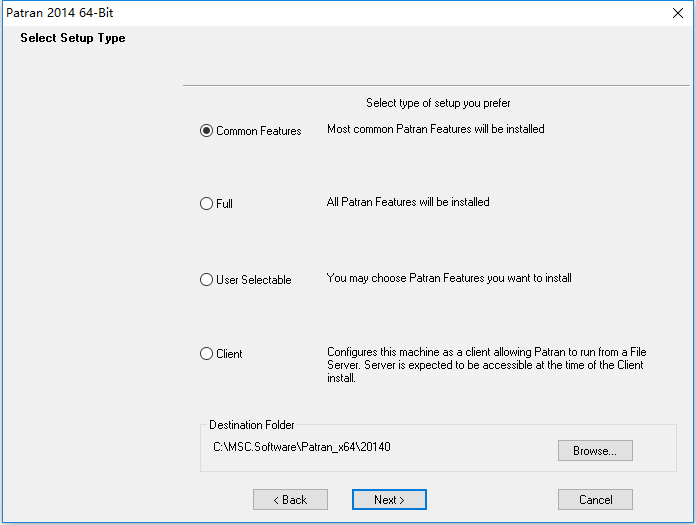Click the "Patran 2014 64-Bit" title bar
The height and width of the screenshot is (525, 696).
click(59, 13)
